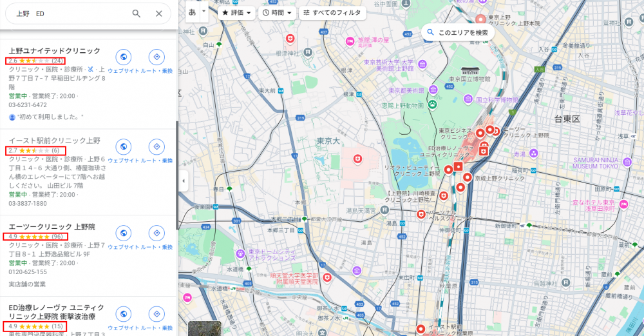Expand the 時間 hours filter dropdown
The height and width of the screenshot is (336, 644).
click(x=278, y=12)
